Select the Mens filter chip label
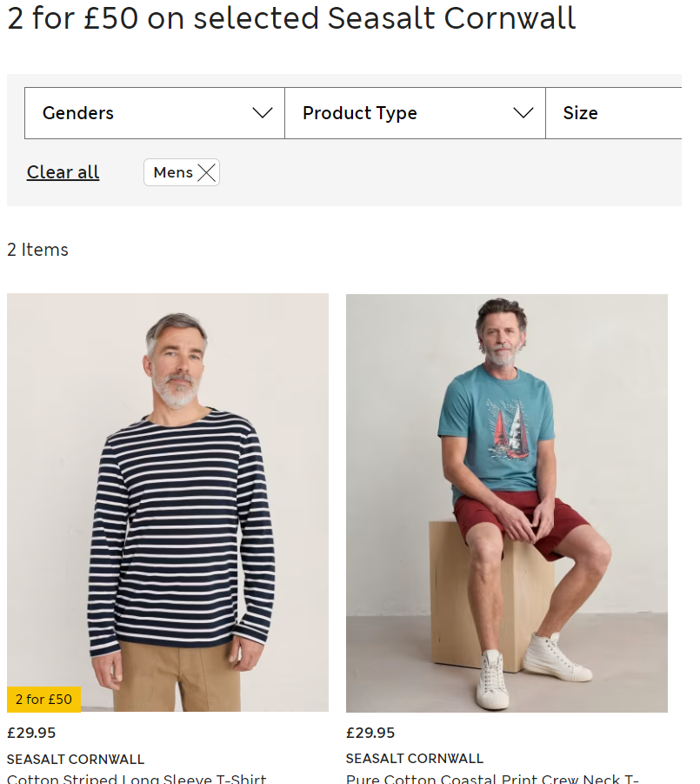The image size is (700, 784). (x=173, y=172)
